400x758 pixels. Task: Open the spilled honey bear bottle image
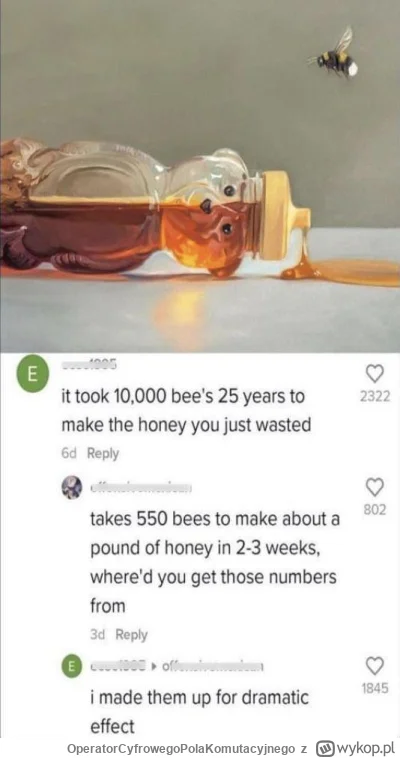point(200,176)
